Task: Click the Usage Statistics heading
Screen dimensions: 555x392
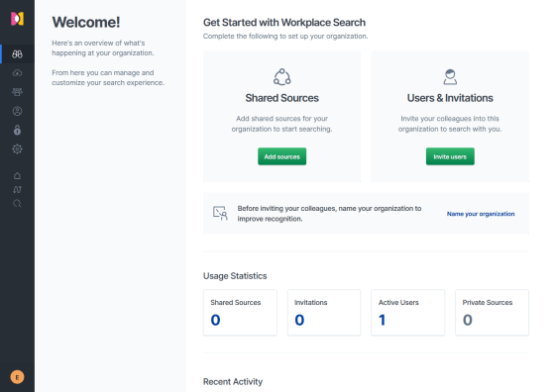Action: pos(235,276)
